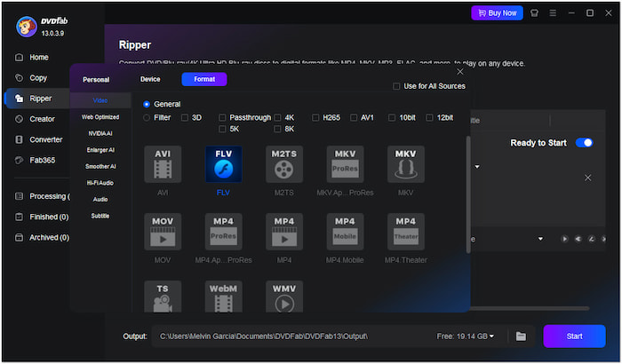Click the Start button

click(x=574, y=336)
